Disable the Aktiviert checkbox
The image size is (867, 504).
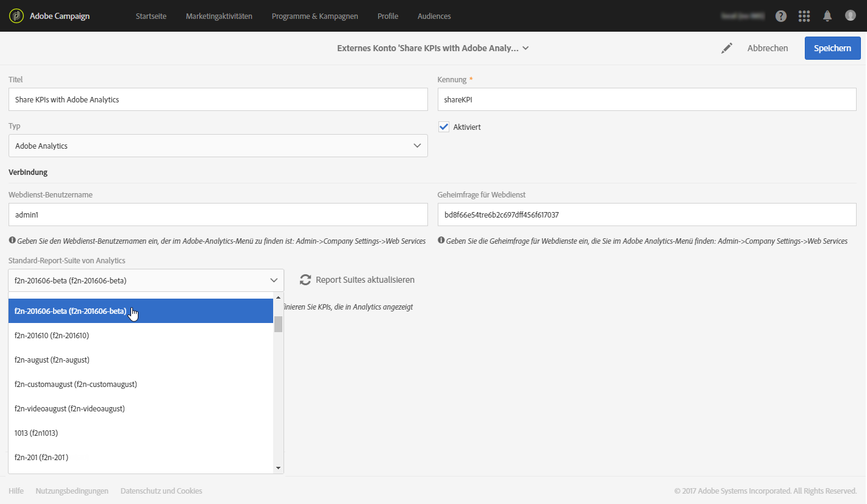[444, 127]
